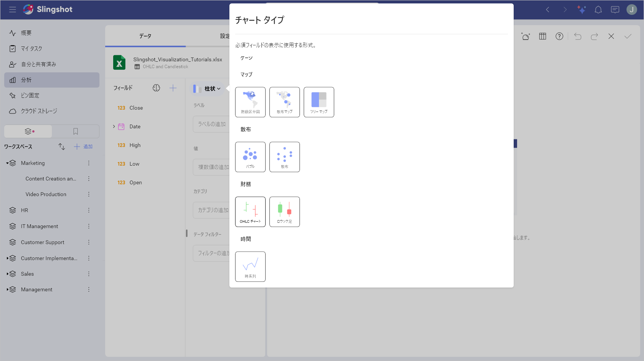Open ピン固定 in the sidebar
Image resolution: width=644 pixels, height=361 pixels.
(52, 96)
